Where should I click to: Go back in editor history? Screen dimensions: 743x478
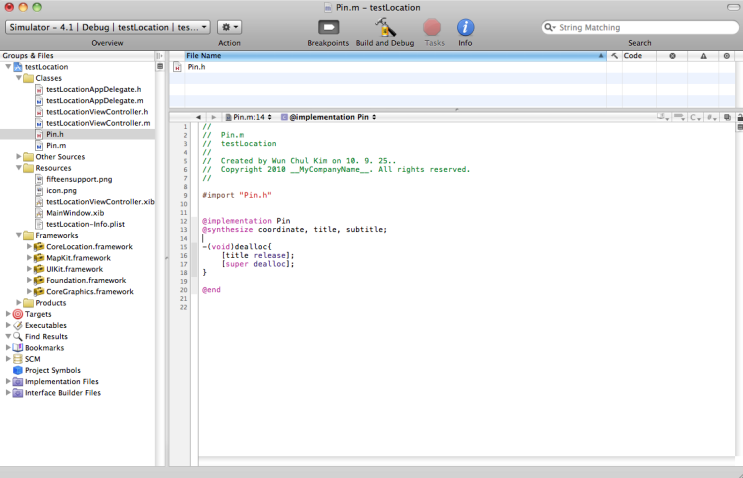tap(198, 117)
